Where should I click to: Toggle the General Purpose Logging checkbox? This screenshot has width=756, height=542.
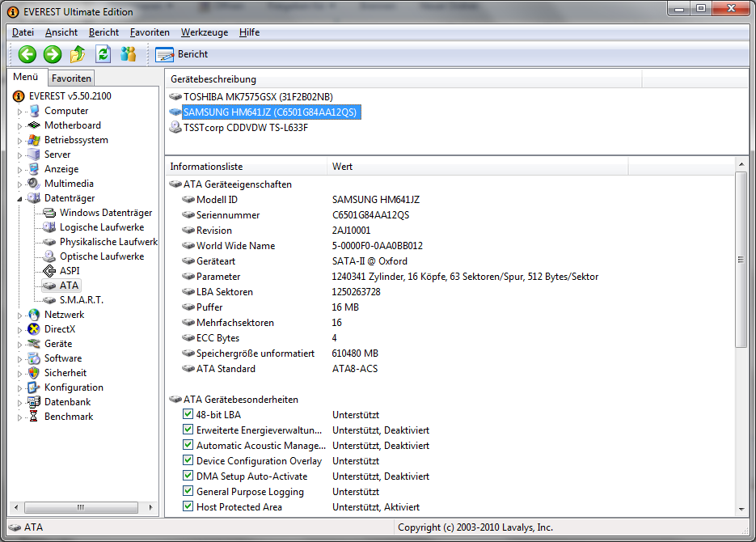tap(188, 491)
